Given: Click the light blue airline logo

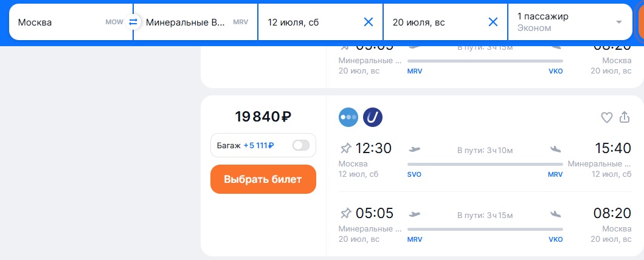Looking at the screenshot, I should 348,117.
